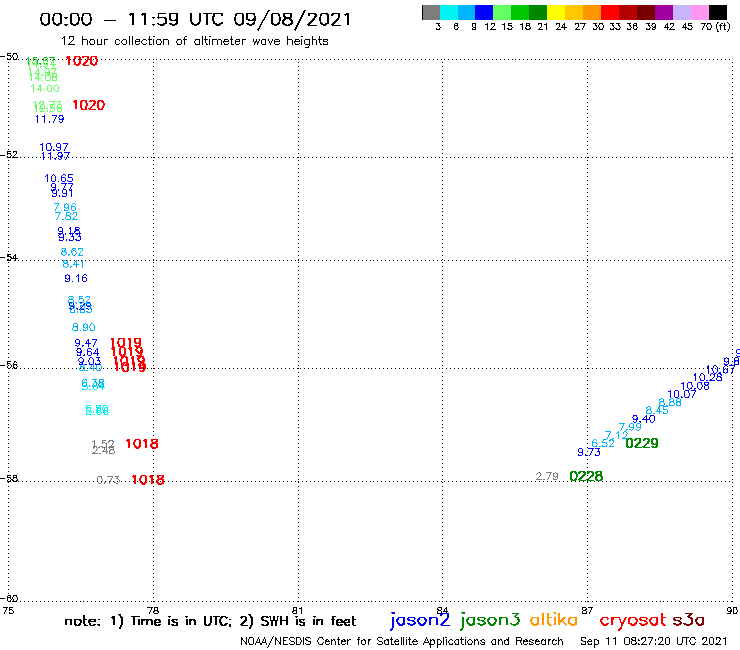Click the wave height value '14.00'

(x=45, y=88)
